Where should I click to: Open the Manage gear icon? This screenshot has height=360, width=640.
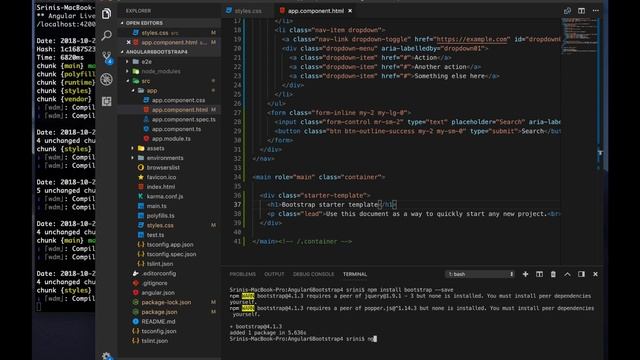107,356
